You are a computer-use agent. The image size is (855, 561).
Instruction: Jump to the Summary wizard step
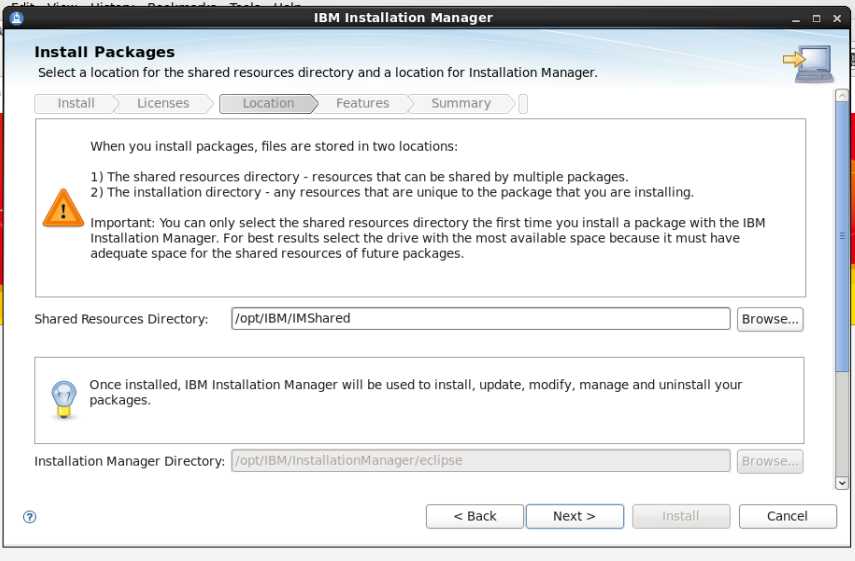point(461,103)
